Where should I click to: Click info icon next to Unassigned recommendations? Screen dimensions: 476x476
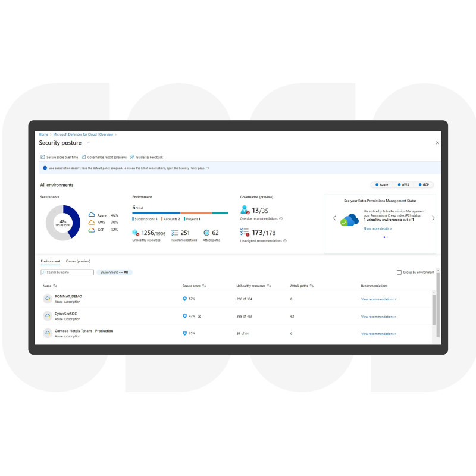click(285, 241)
